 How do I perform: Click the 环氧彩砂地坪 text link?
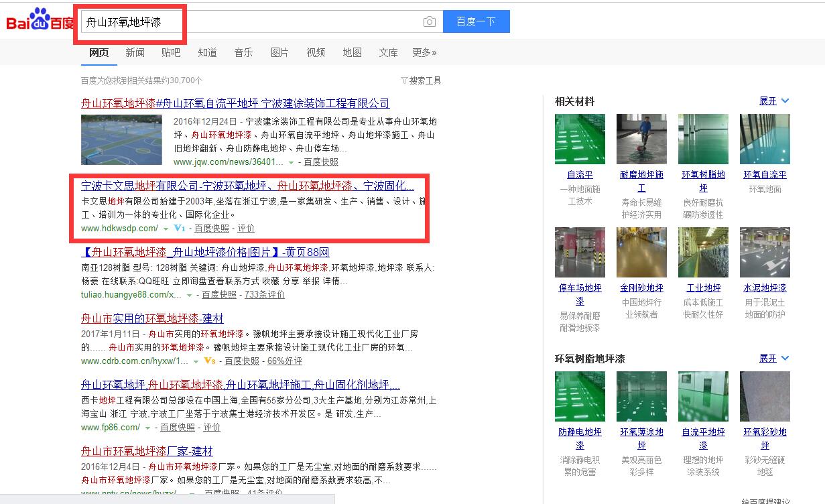click(765, 438)
